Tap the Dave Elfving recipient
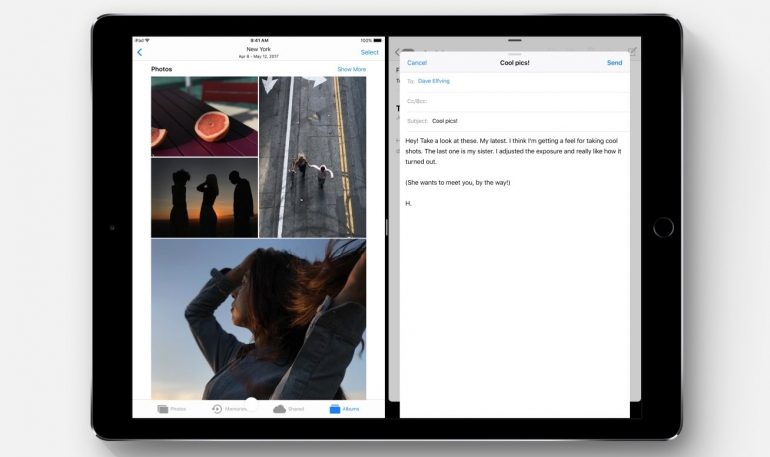 (x=435, y=81)
